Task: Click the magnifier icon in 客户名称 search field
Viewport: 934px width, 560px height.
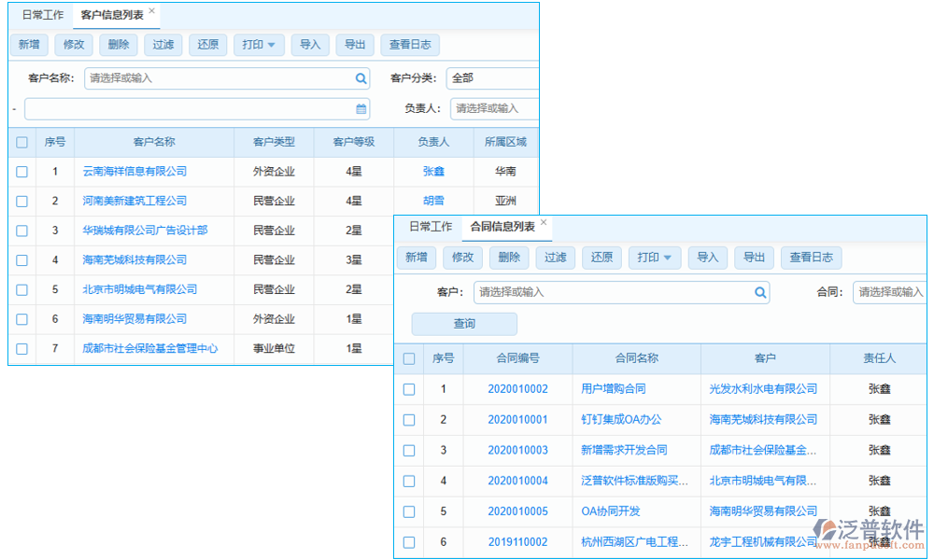Action: 360,77
